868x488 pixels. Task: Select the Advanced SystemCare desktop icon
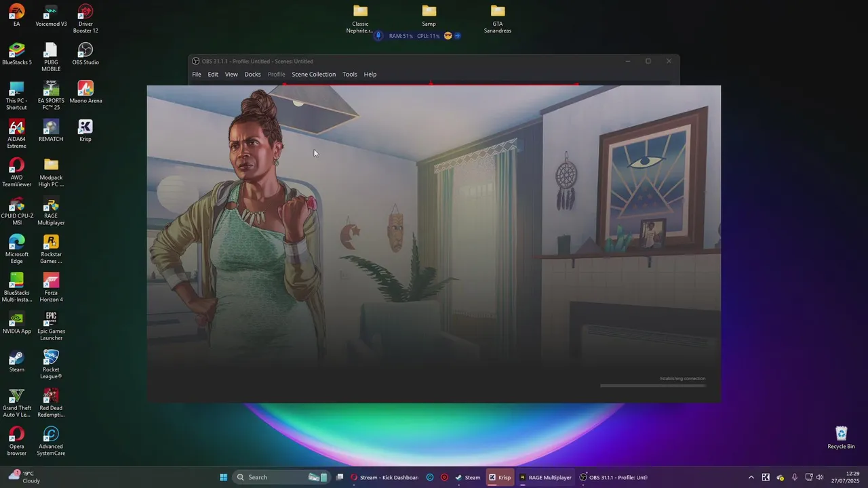point(51,441)
